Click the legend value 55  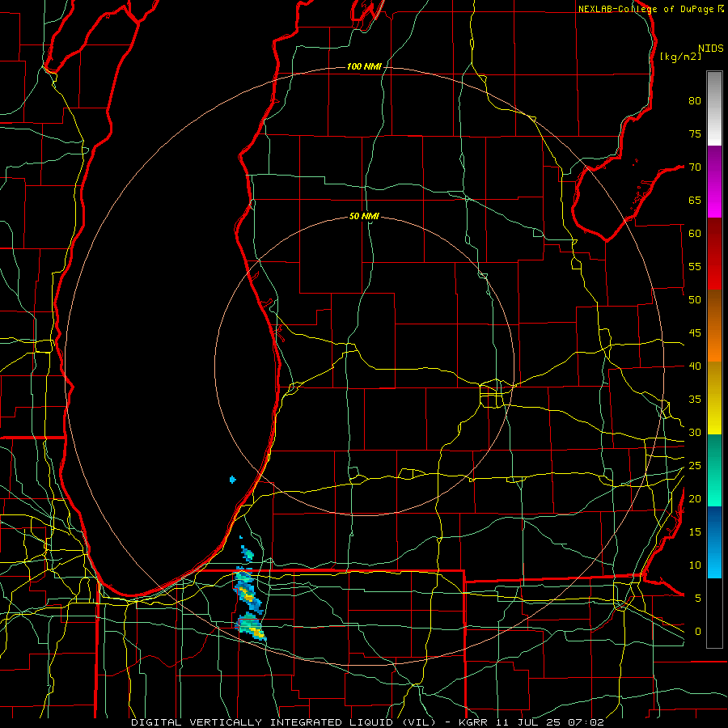click(x=695, y=266)
